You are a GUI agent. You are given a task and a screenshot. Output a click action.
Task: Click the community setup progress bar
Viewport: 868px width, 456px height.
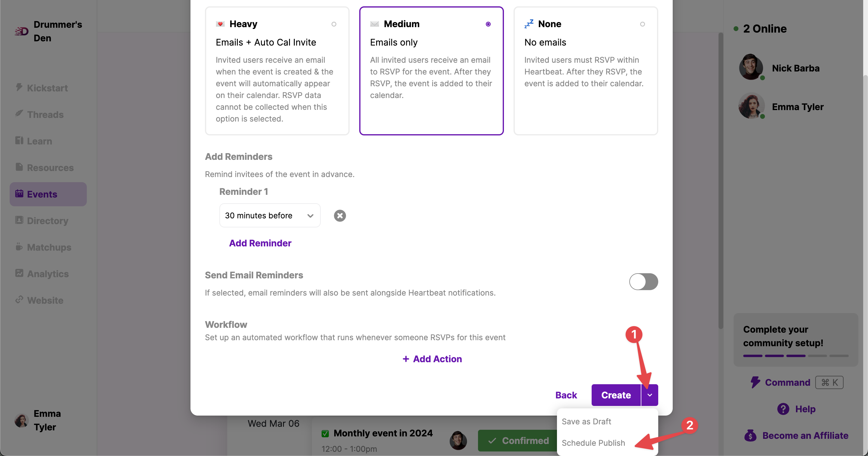[796, 356]
